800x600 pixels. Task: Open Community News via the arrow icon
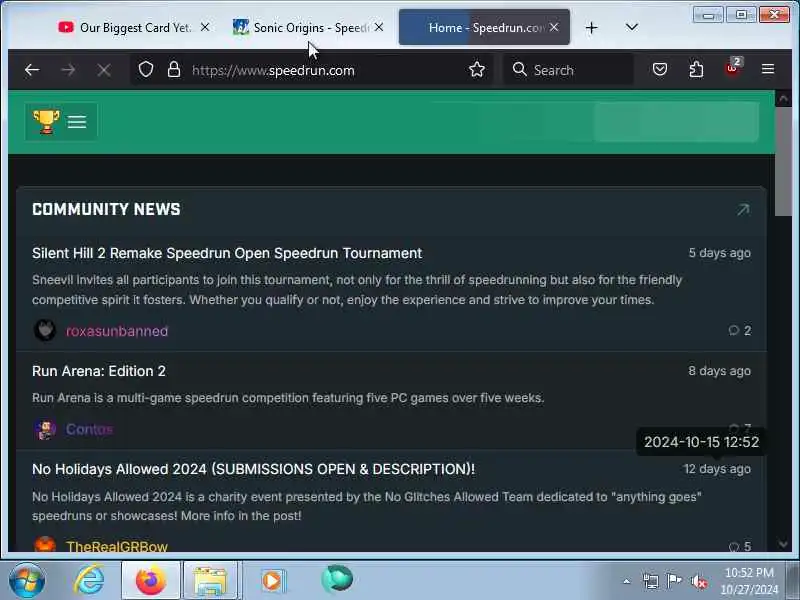[743, 210]
